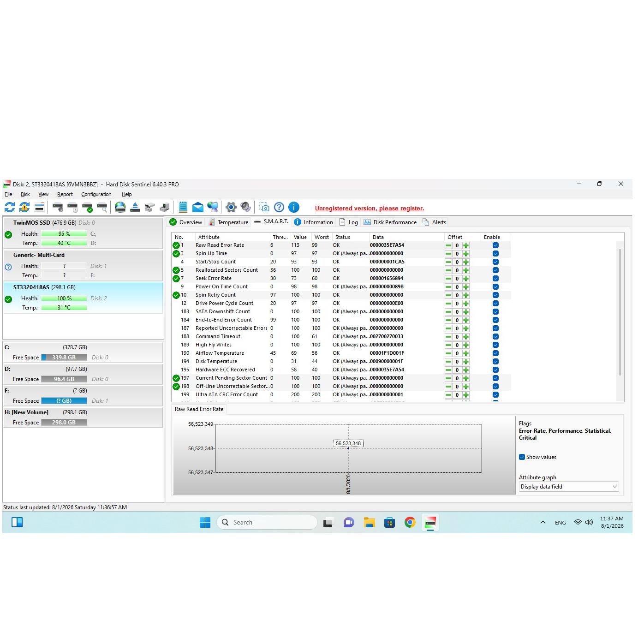Screen dimensions: 644x644
Task: Switch to the Log tab
Action: coord(349,222)
